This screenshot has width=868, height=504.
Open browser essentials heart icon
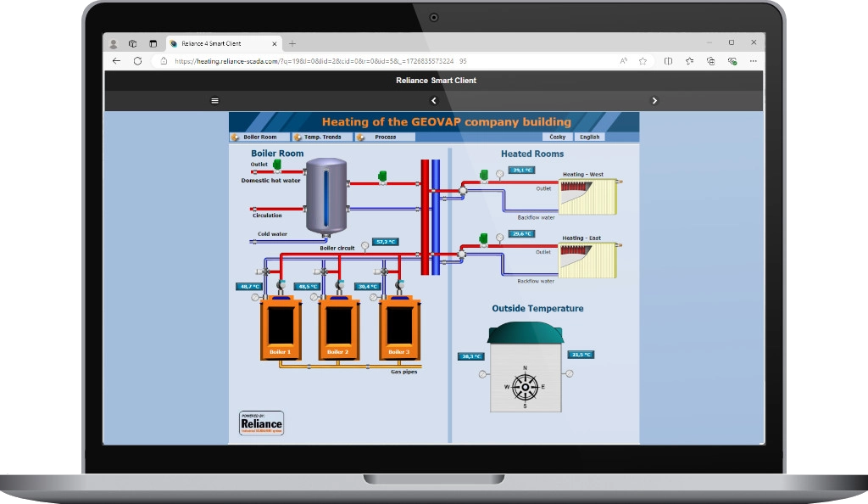[732, 61]
